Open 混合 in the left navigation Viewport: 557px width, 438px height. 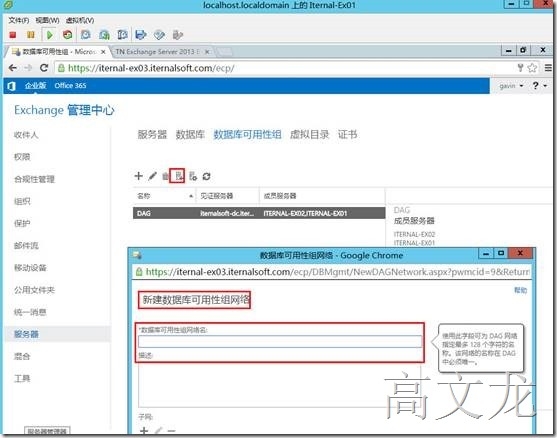pos(22,356)
